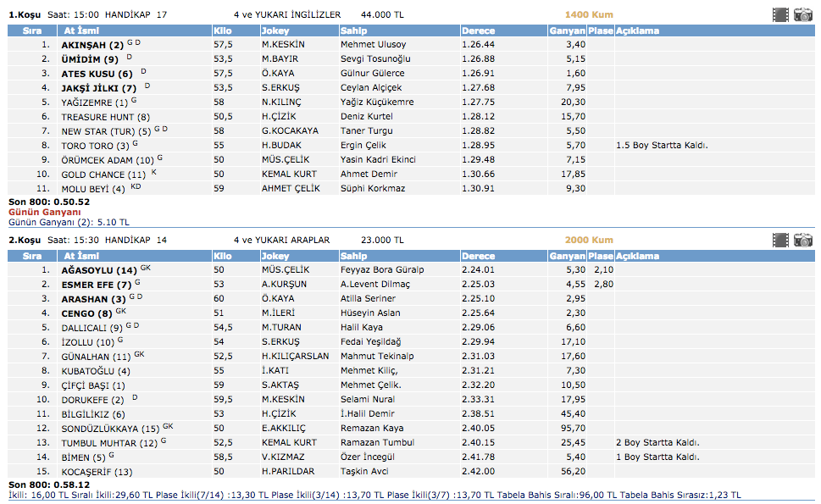The width and height of the screenshot is (821, 504).
Task: Click the 1.Koşu race title
Action: click(24, 14)
